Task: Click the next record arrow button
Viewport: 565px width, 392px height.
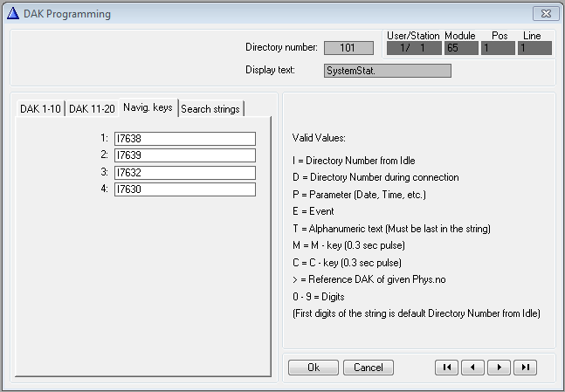Action: 499,368
